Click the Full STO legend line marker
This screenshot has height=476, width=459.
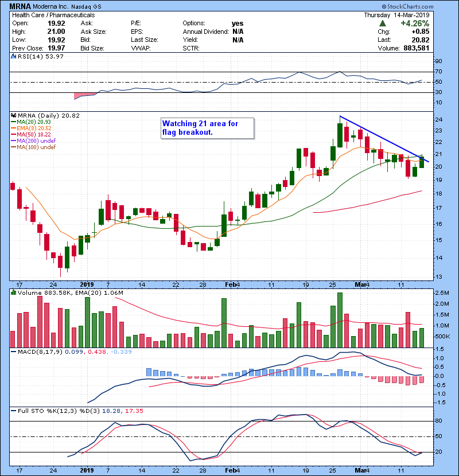[x=13, y=411]
